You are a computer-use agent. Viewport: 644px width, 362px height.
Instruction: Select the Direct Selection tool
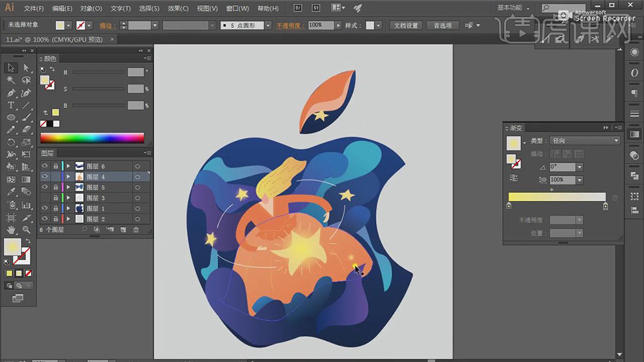pos(26,68)
